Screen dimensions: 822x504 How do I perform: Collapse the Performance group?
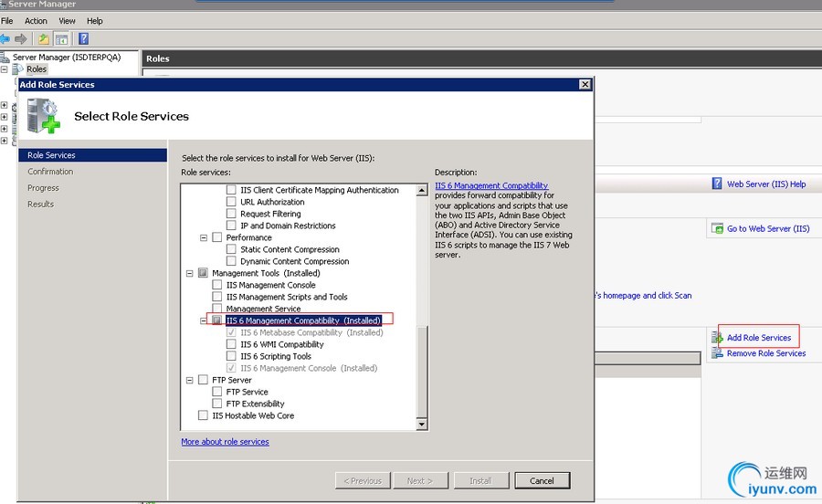[x=204, y=238]
